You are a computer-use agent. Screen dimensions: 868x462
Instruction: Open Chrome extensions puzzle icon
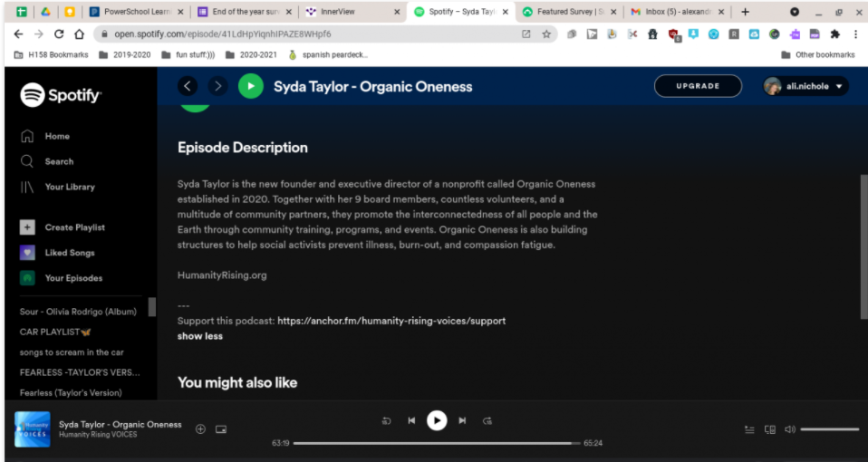point(834,34)
